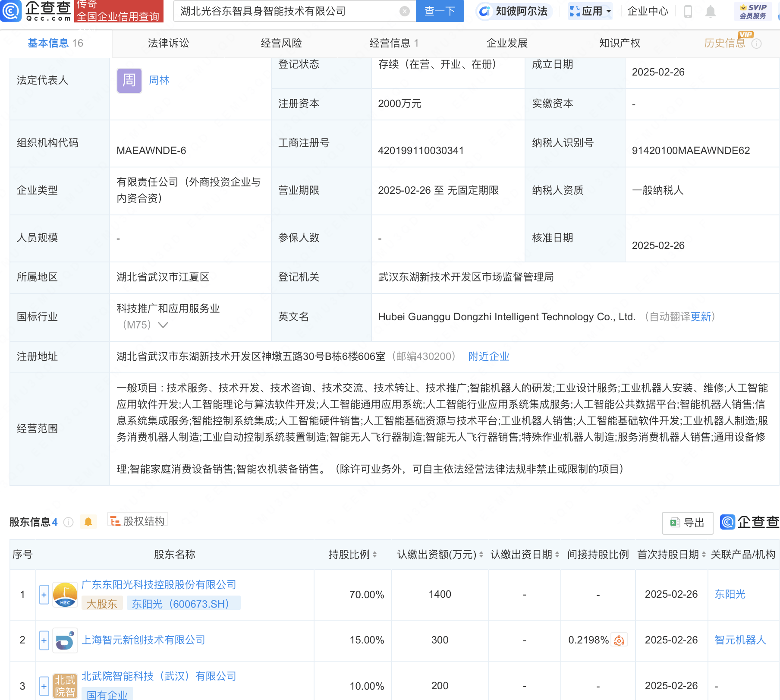Export shareholder list with 导出 button

pos(688,523)
